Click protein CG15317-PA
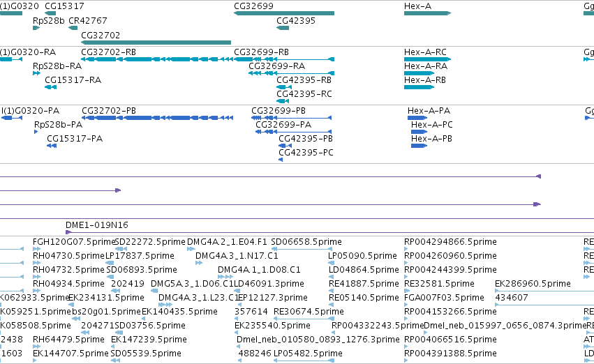This screenshot has width=594, height=364. [x=75, y=139]
